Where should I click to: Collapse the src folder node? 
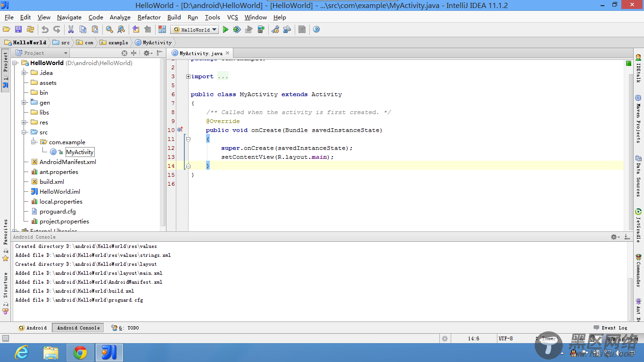click(24, 132)
